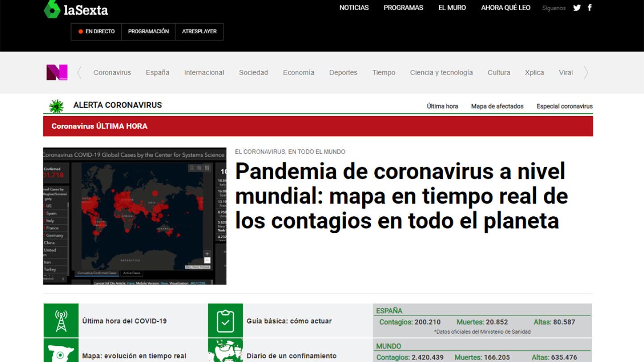Screen dimensions: 644x362
Task: Click the green coronavirus alert icon
Action: (56, 106)
